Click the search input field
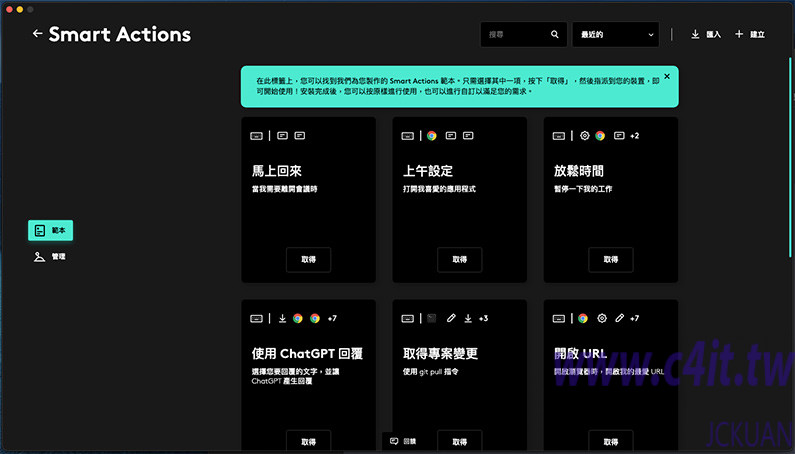 [523, 34]
